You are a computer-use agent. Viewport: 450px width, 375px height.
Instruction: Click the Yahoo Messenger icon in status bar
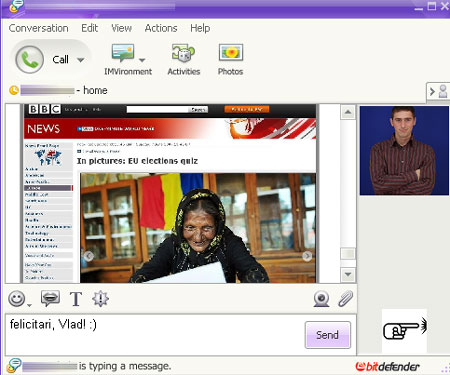[14, 365]
